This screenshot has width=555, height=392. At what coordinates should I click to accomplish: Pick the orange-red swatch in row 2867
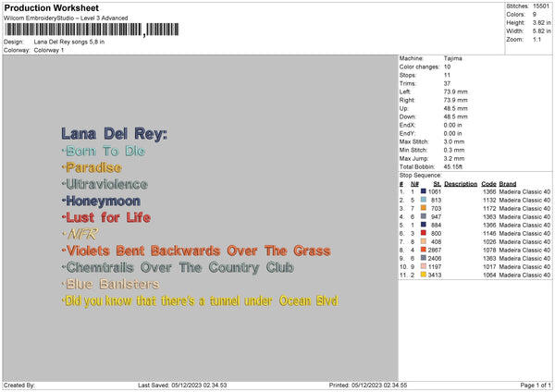tap(424, 250)
